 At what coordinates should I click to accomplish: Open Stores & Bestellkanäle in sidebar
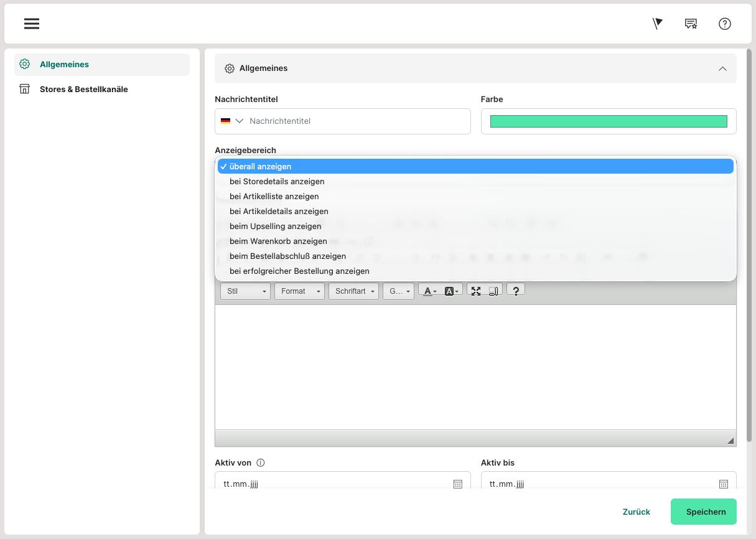click(x=83, y=89)
